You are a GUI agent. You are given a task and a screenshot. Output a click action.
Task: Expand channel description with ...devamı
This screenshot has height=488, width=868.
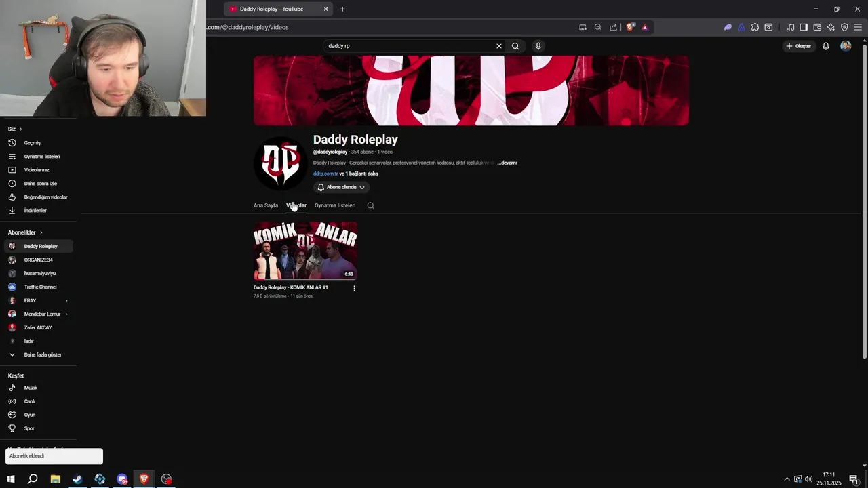[507, 163]
